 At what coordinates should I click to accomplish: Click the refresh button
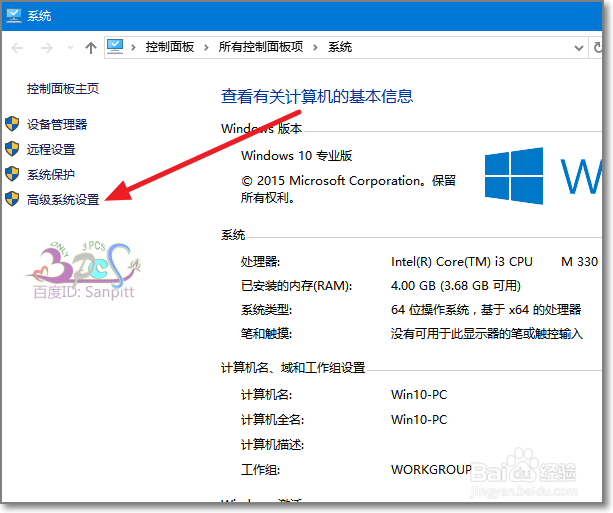pos(597,48)
